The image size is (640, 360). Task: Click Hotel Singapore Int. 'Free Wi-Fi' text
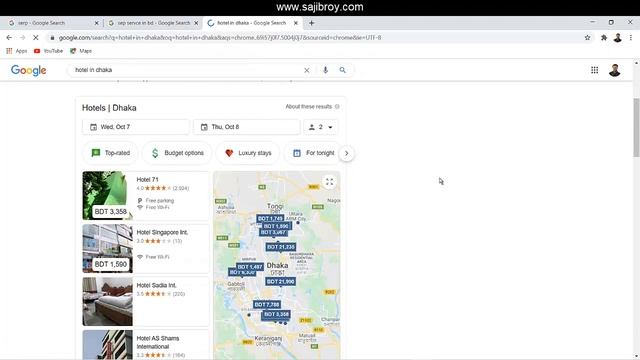[x=158, y=257]
